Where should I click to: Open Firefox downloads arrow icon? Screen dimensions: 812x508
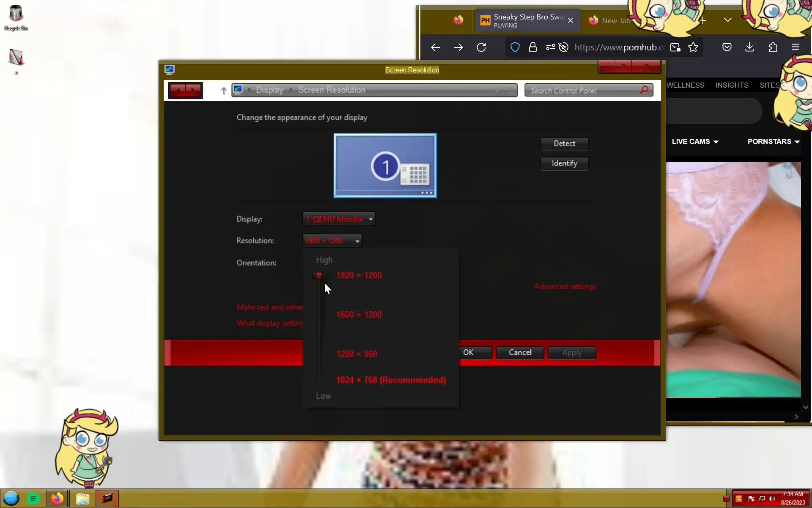749,47
